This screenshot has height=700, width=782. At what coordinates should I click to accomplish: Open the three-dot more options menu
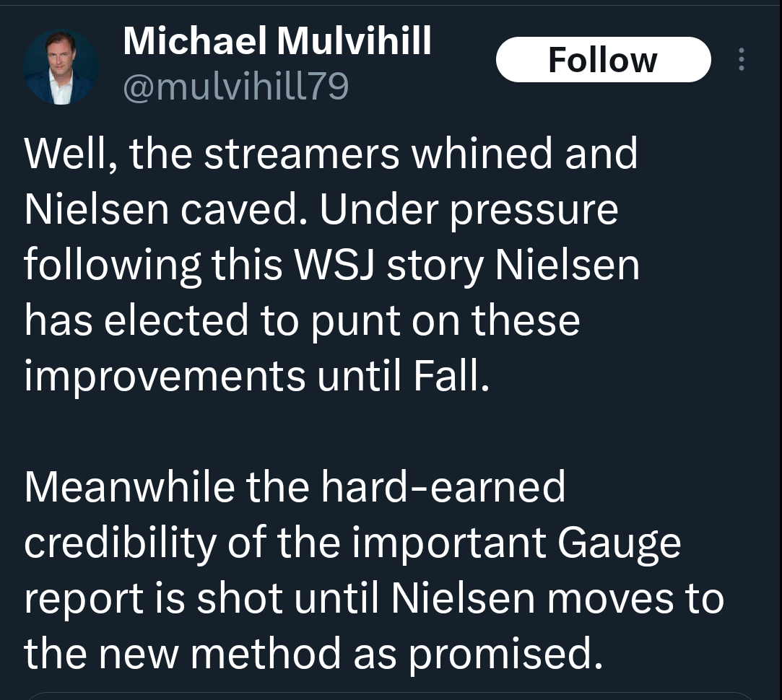pyautogui.click(x=741, y=60)
